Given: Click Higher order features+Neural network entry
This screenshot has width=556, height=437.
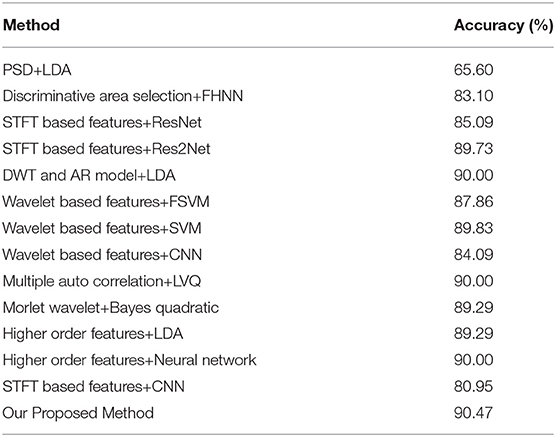Looking at the screenshot, I should click(x=129, y=360).
